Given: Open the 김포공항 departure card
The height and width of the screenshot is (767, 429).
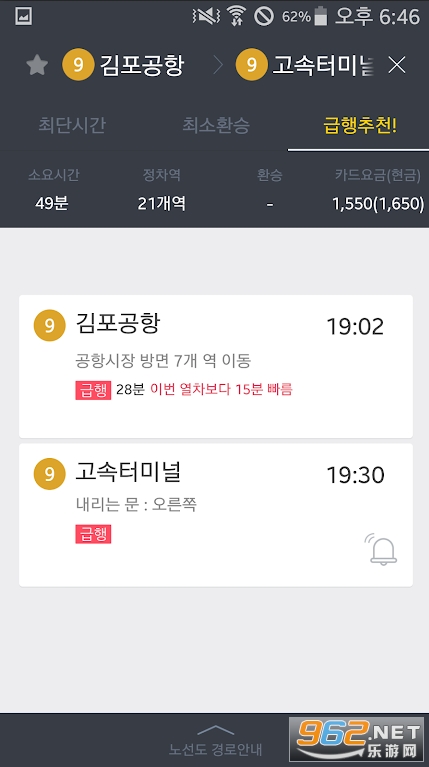Looking at the screenshot, I should [216, 366].
